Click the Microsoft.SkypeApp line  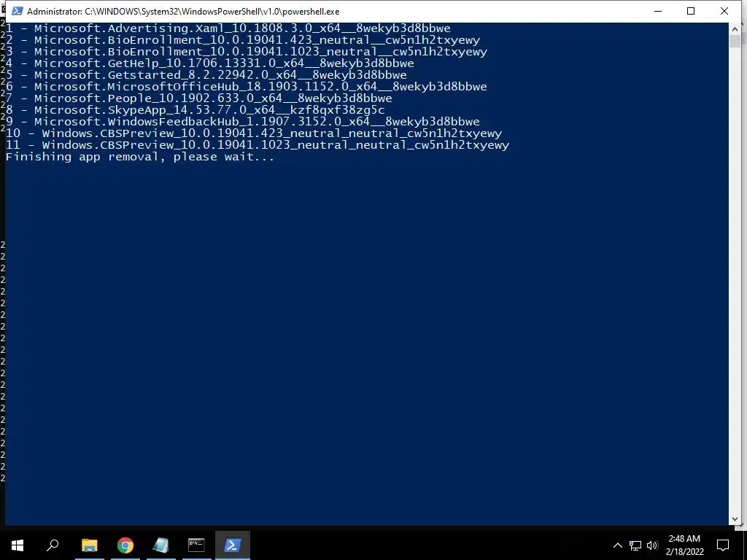[x=195, y=110]
